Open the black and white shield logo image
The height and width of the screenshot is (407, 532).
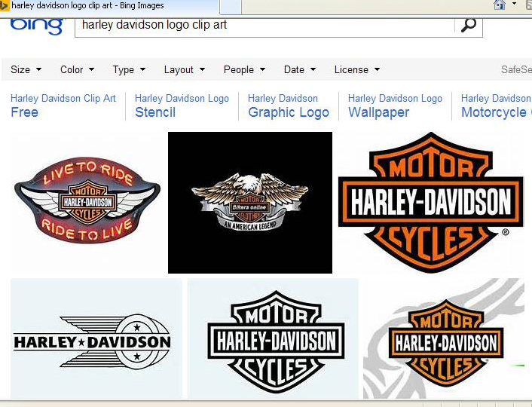coord(273,338)
